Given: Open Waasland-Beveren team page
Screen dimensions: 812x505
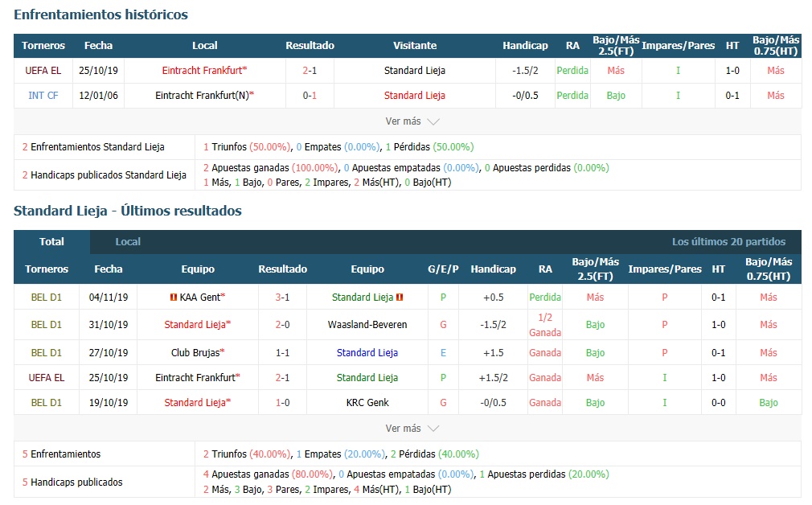Looking at the screenshot, I should point(367,325).
